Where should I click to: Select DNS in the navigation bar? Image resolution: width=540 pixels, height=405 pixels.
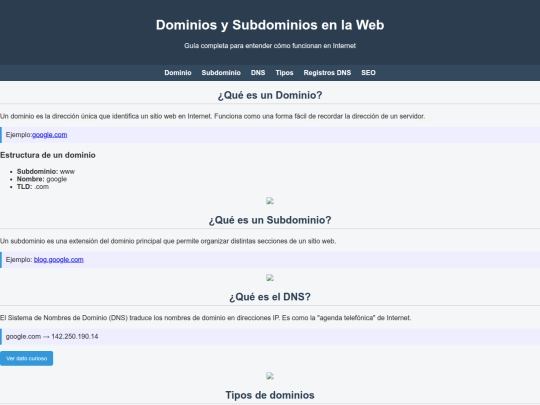pyautogui.click(x=258, y=73)
